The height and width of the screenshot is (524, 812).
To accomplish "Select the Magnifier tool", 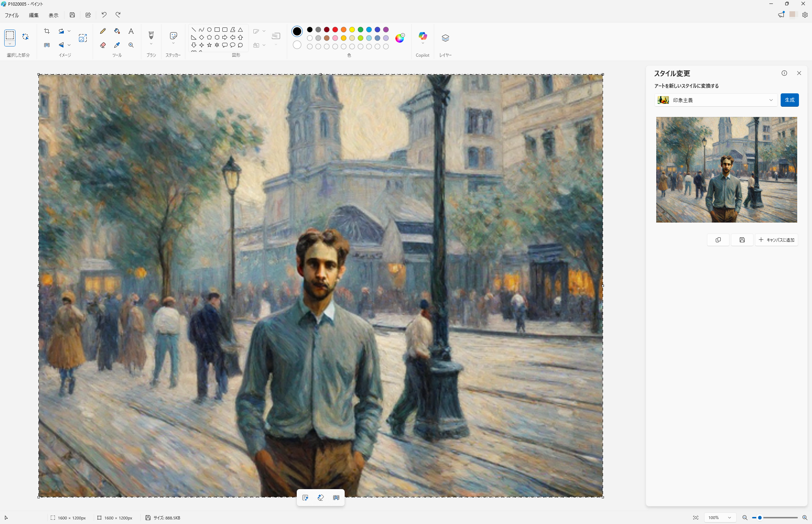I will [x=131, y=45].
